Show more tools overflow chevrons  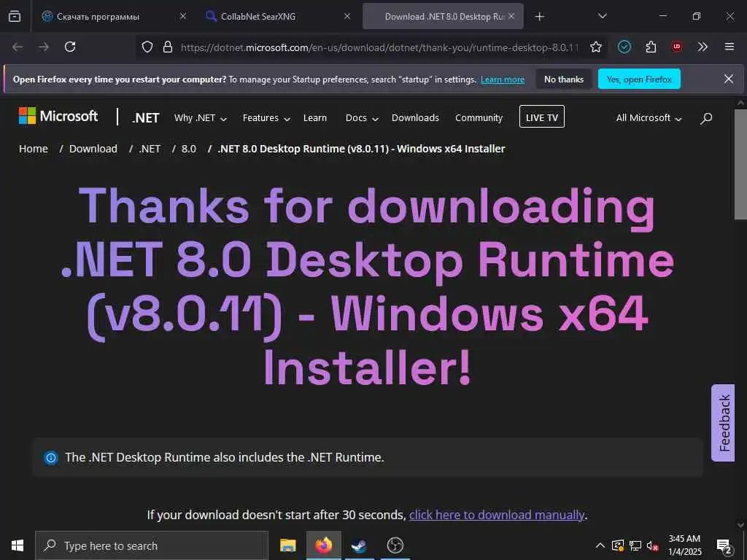pos(703,47)
